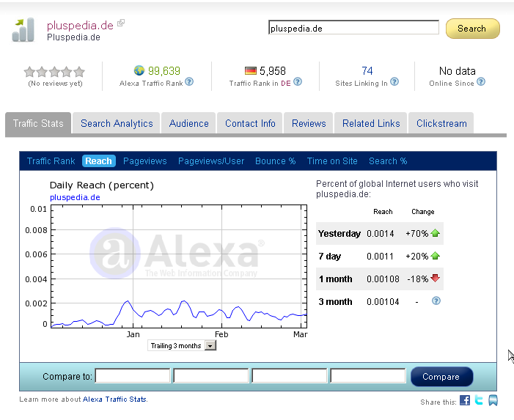Image resolution: width=514 pixels, height=420 pixels.
Task: Select the Reach chart tab
Action: click(99, 161)
